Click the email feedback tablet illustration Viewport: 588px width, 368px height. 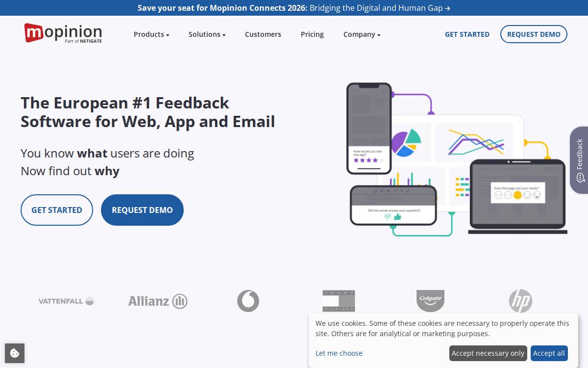tap(393, 205)
